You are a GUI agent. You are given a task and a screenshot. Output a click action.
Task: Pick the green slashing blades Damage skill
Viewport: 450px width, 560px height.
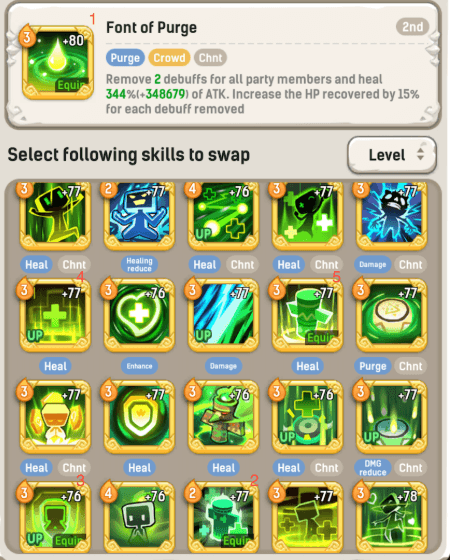pyautogui.click(x=223, y=314)
